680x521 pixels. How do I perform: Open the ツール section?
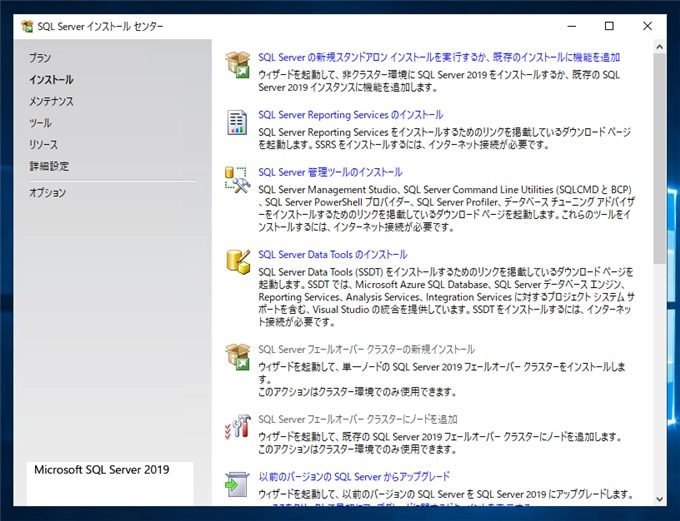point(40,123)
